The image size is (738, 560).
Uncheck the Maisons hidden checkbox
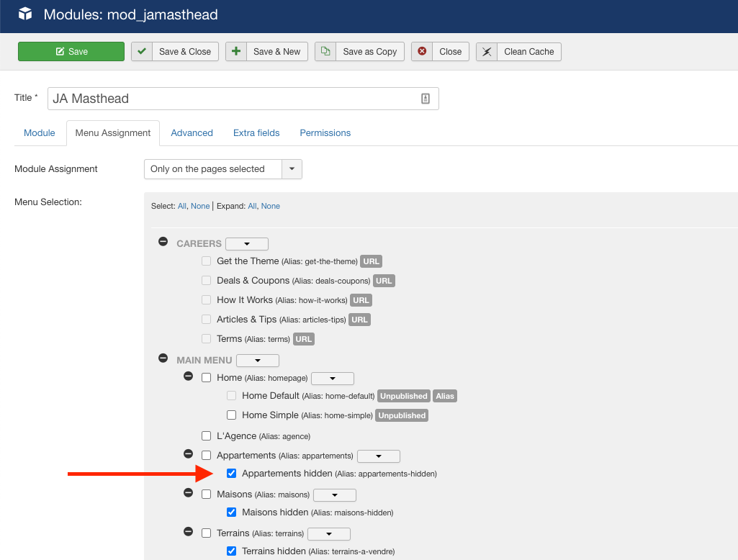[231, 512]
